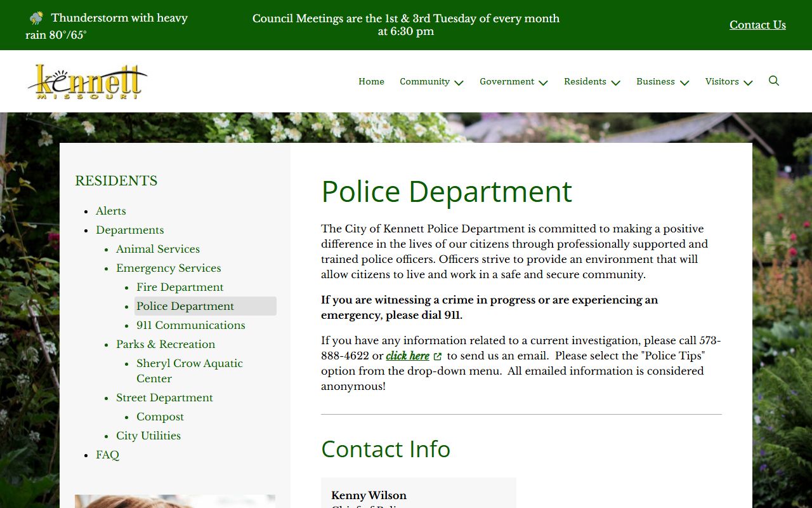Click the thunderstorm weather icon
The width and height of the screenshot is (812, 508).
[x=37, y=18]
